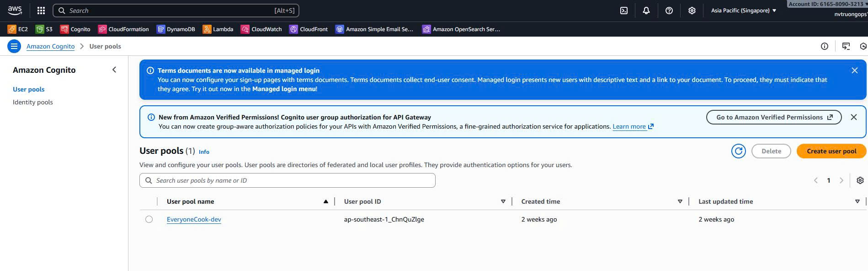The image size is (868, 271).
Task: Focus the AWS top search box
Action: [176, 11]
